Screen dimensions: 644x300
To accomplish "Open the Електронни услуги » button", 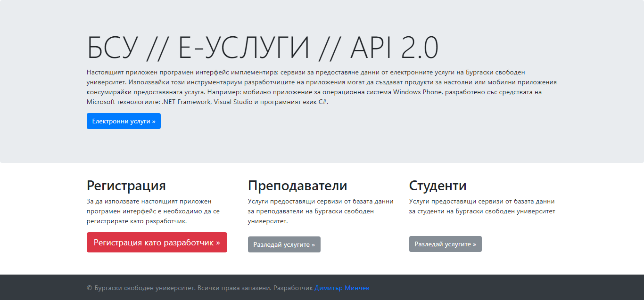I will (124, 121).
